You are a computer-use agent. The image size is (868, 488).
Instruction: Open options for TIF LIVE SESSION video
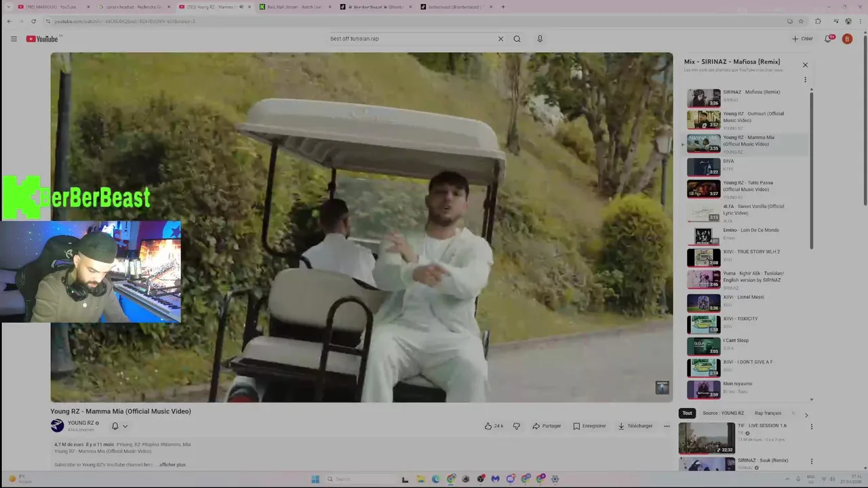point(811,427)
